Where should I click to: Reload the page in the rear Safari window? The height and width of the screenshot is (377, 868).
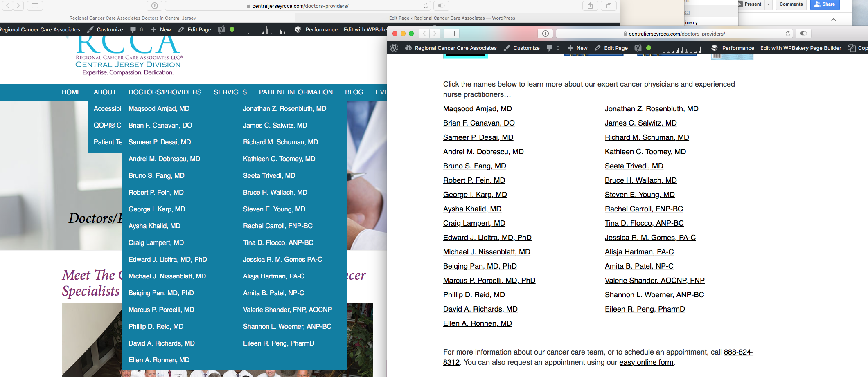click(426, 6)
